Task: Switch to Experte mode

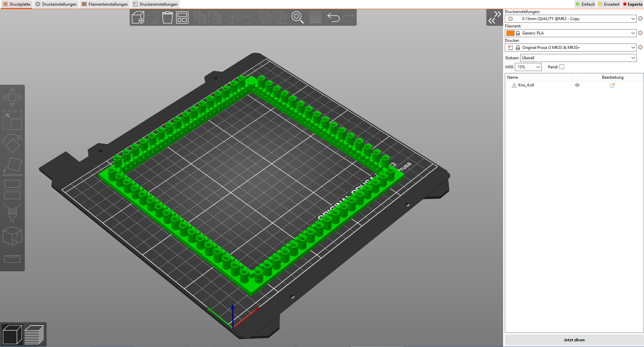Action: (x=633, y=4)
